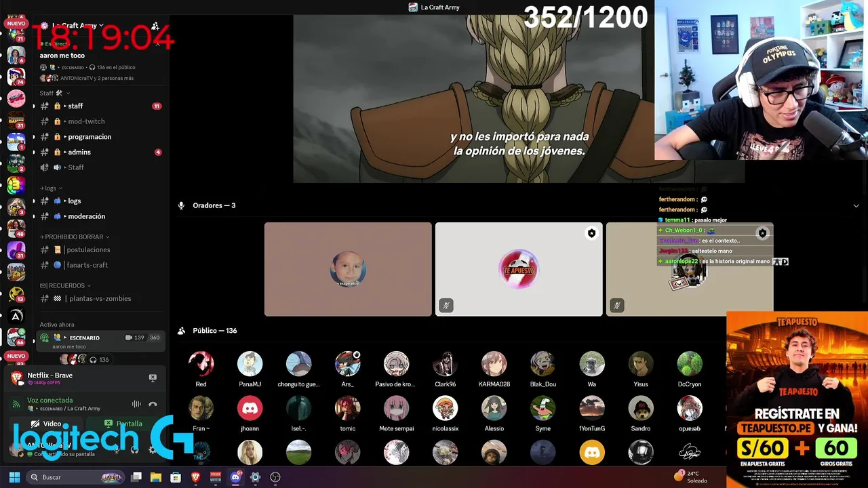Viewport: 868px width, 488px height.
Task: Open Brave browser from the taskbar
Action: [196, 477]
